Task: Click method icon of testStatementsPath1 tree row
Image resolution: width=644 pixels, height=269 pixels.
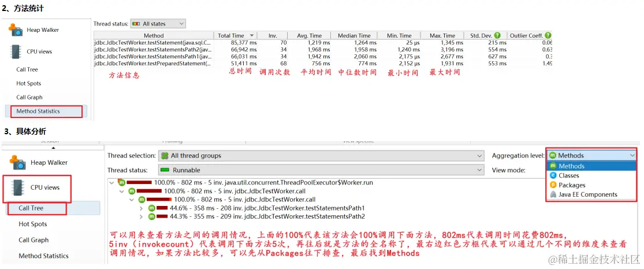Action: pos(151,208)
